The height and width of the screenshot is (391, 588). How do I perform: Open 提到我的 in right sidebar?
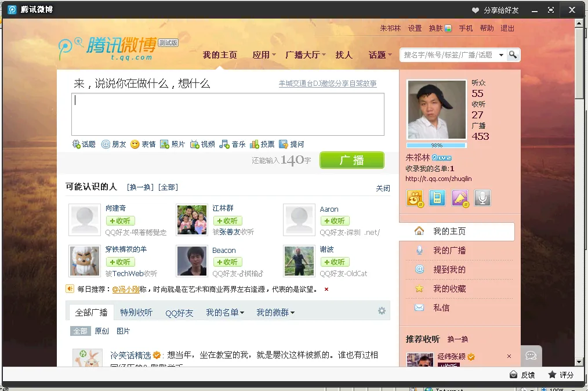(449, 269)
